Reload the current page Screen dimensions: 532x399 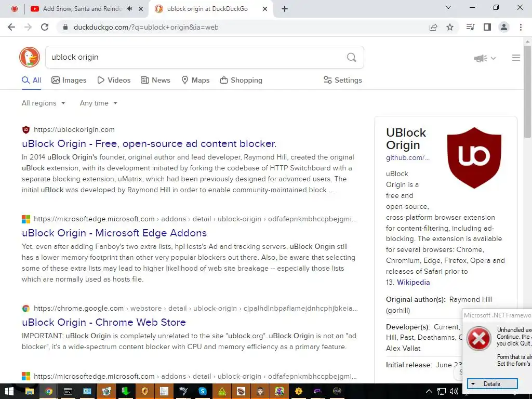(x=45, y=27)
